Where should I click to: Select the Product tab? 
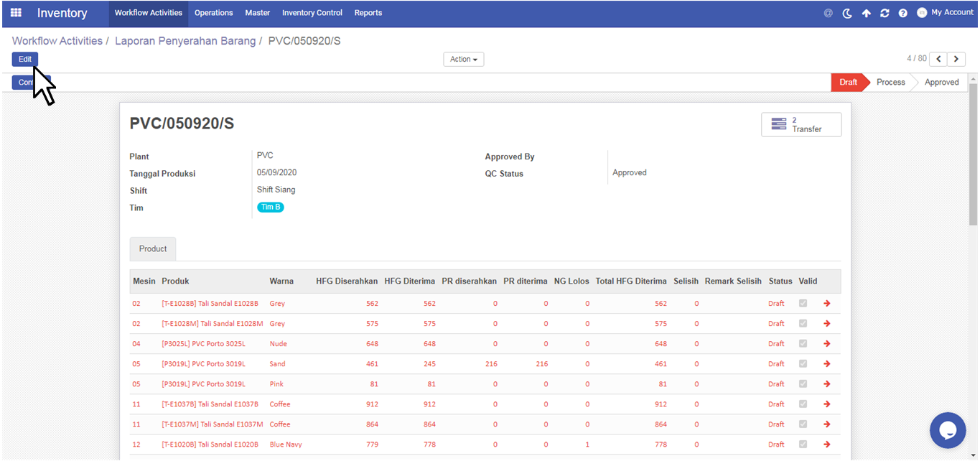point(153,249)
